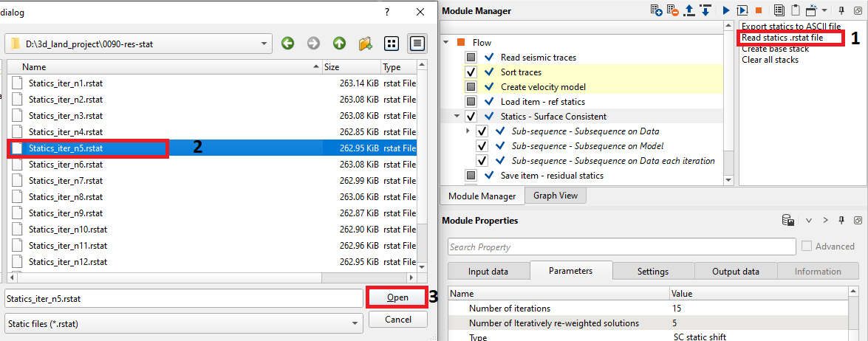Switch to the Graph View tab
Image resolution: width=868 pixels, height=341 pixels.
tap(555, 196)
